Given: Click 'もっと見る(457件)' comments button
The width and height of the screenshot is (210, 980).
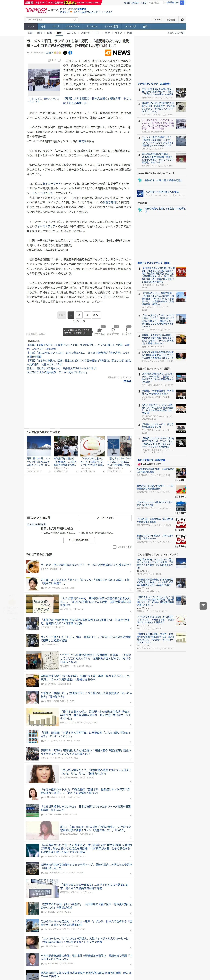Looking at the screenshot, I should coord(79,540).
